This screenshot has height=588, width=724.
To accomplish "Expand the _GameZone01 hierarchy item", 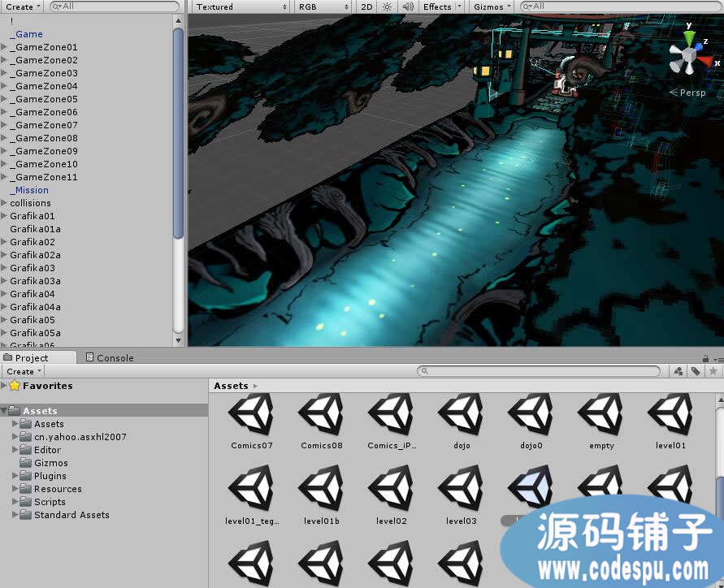I will coord(4,46).
